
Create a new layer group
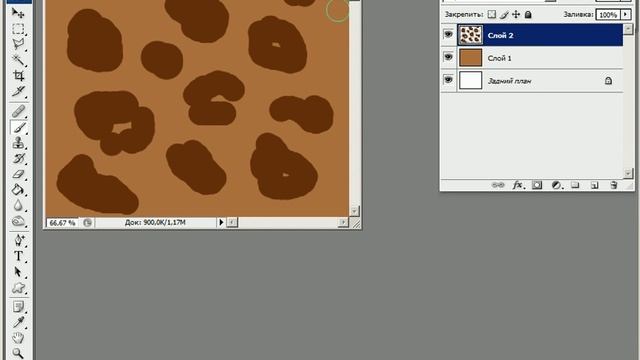coord(575,185)
